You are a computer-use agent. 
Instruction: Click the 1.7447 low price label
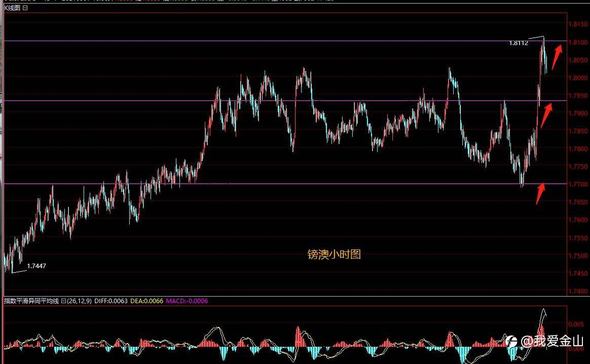click(x=36, y=266)
